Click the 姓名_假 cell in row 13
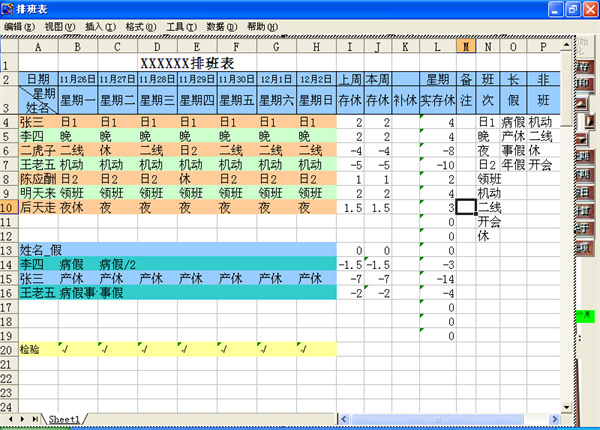Screen dimensions: 600x430 pos(40,249)
